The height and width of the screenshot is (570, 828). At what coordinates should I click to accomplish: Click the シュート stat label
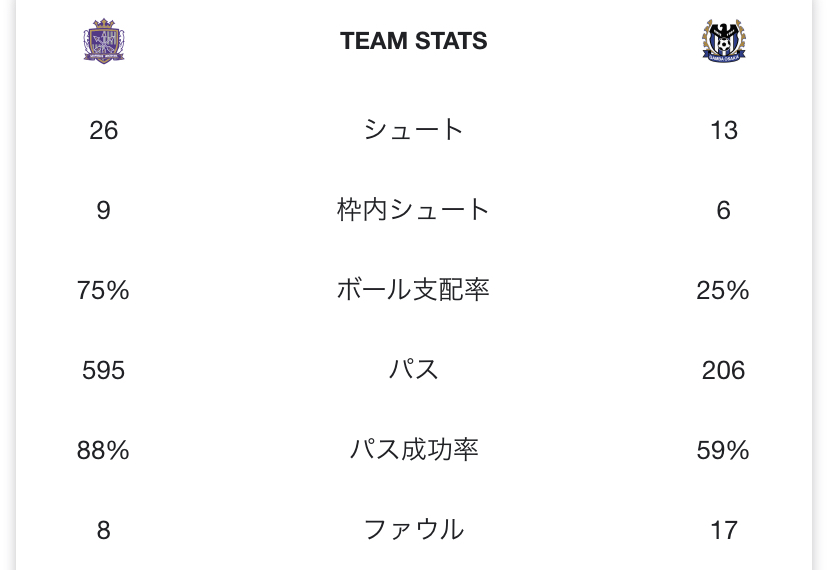point(414,130)
